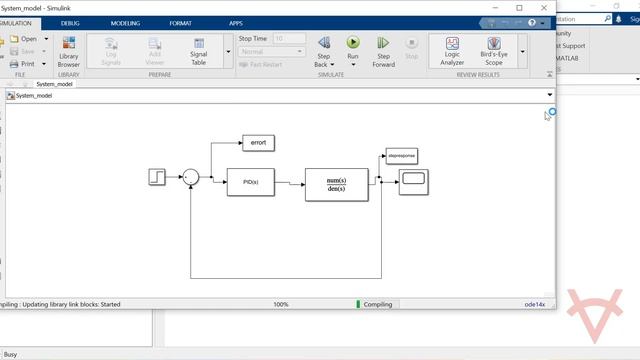Expand the Print dropdown arrow
Viewport: 640px width, 360px height.
[44, 64]
